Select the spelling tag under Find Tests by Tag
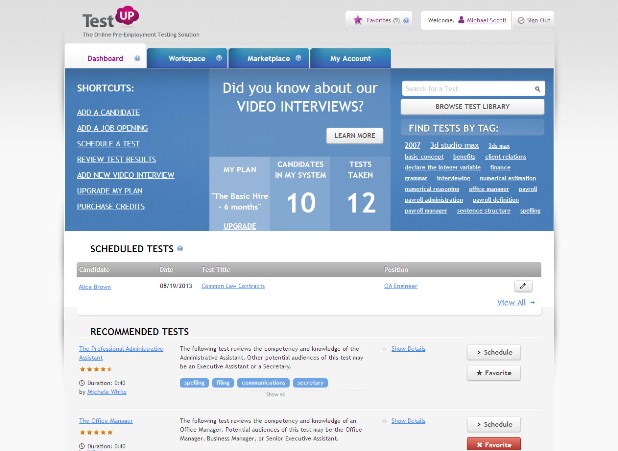Image resolution: width=618 pixels, height=451 pixels. [530, 211]
